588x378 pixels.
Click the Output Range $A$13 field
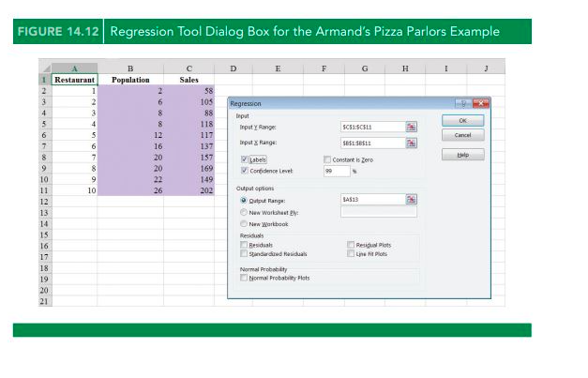point(372,199)
